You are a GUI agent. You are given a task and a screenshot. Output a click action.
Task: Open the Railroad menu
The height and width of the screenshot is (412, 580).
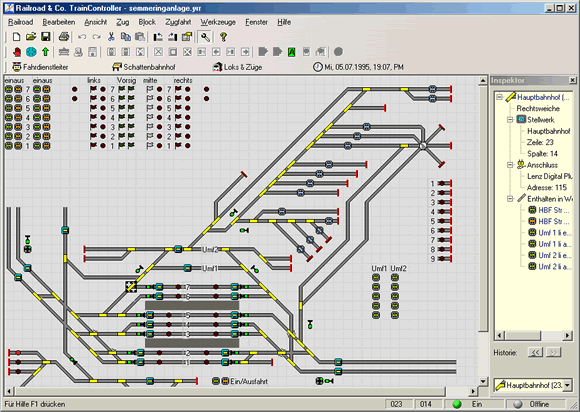click(20, 22)
